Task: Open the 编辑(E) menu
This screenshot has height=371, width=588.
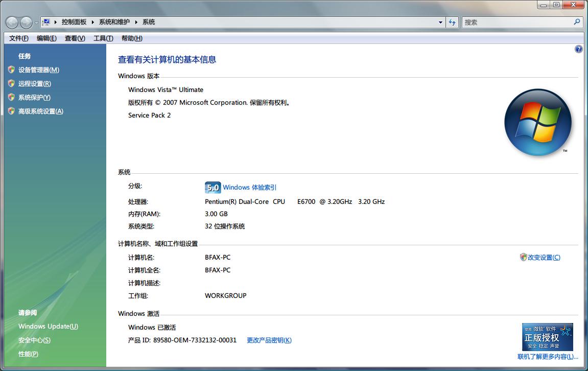Action: (46, 38)
